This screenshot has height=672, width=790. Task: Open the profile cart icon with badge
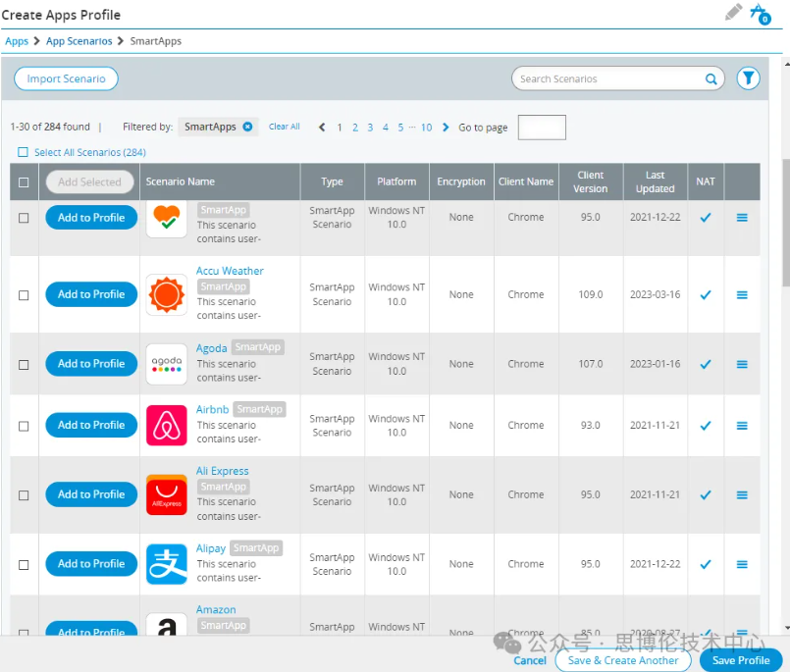click(x=759, y=14)
